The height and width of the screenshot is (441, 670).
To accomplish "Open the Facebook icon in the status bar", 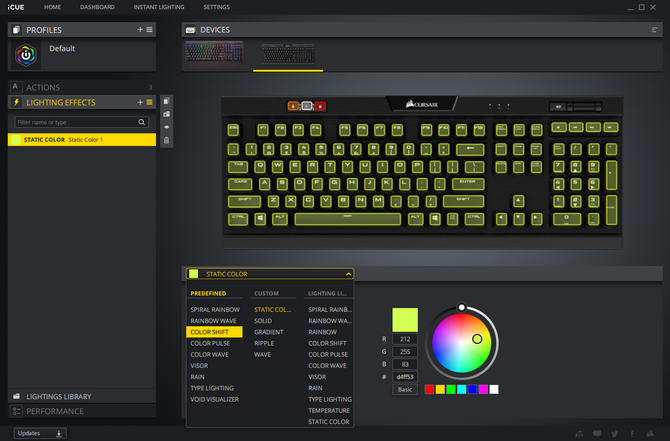I will 632,434.
